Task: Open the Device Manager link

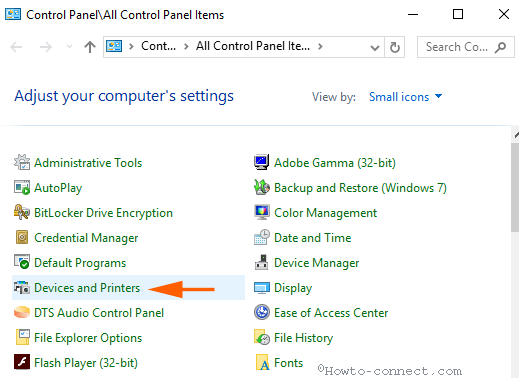Action: tap(316, 263)
